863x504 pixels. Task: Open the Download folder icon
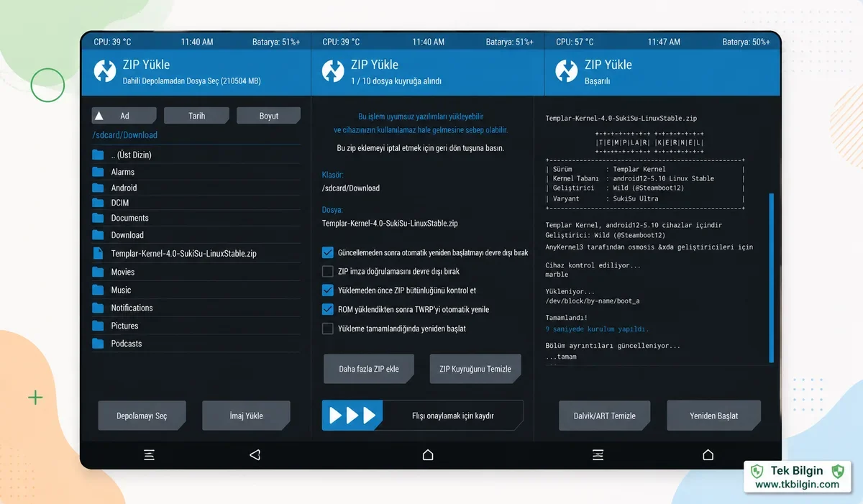(x=98, y=235)
